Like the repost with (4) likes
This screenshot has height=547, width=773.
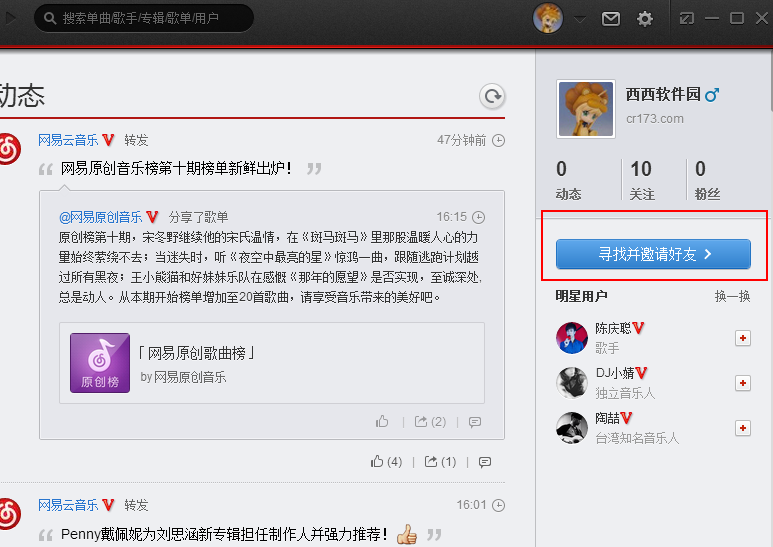[386, 461]
